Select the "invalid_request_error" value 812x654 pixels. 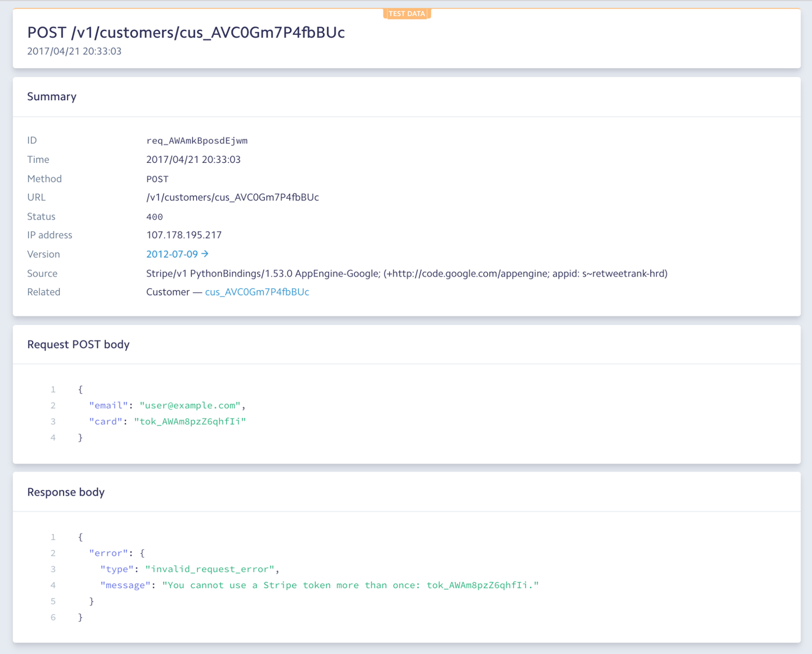pyautogui.click(x=210, y=569)
